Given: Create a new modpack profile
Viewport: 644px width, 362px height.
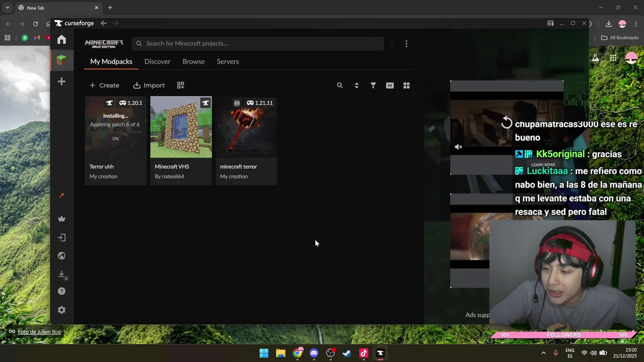Looking at the screenshot, I should click(x=104, y=85).
